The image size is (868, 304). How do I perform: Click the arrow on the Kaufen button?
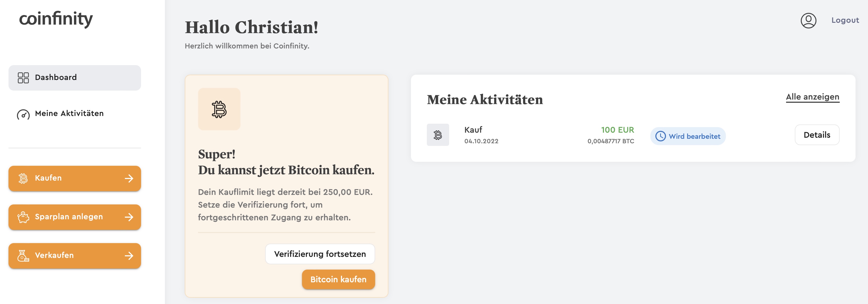pos(129,178)
